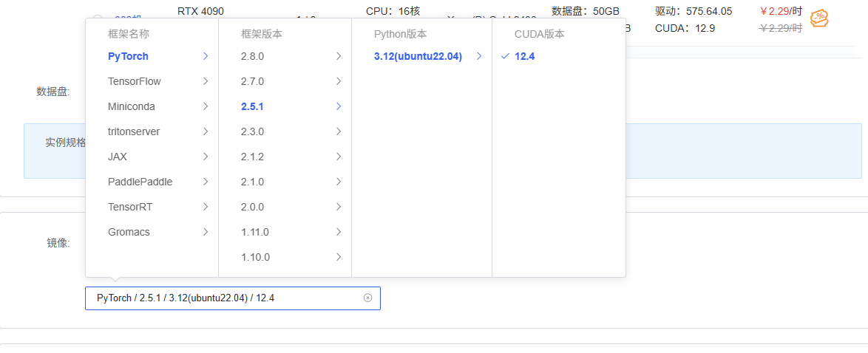Viewport: 868px width, 353px height.
Task: Expand Miniconda chevron arrow
Action: tap(206, 106)
